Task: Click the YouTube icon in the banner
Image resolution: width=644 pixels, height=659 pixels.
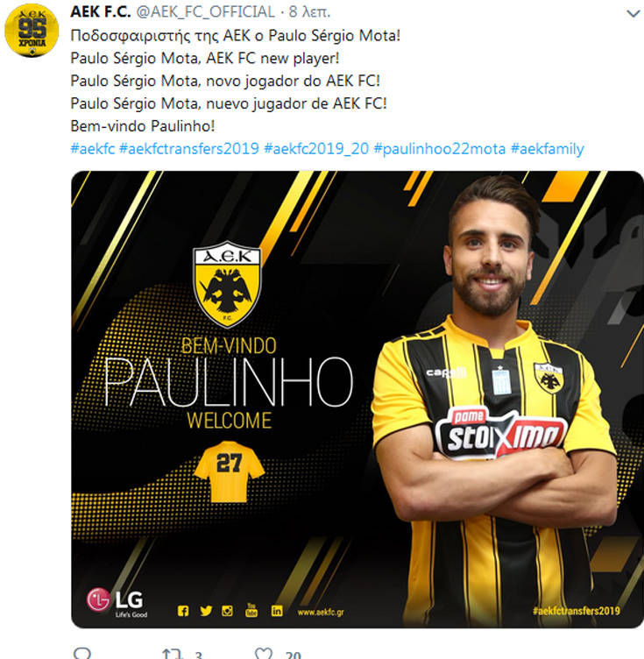Action: click(x=251, y=610)
